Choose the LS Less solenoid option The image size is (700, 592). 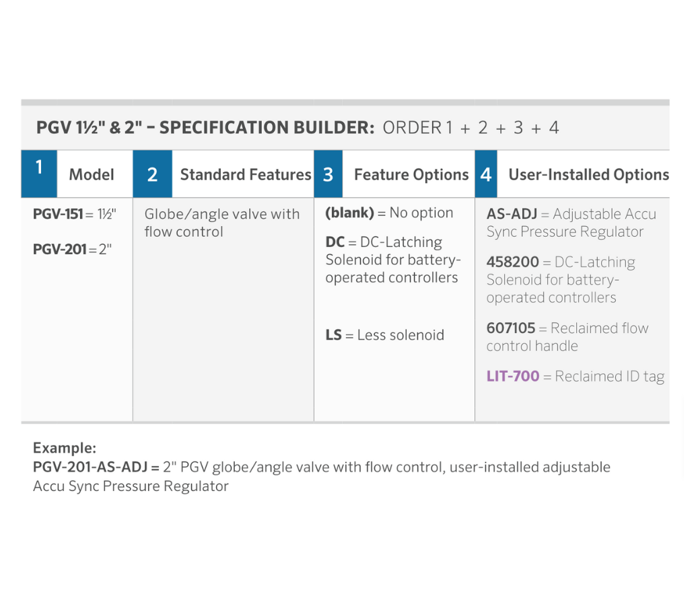tap(384, 335)
